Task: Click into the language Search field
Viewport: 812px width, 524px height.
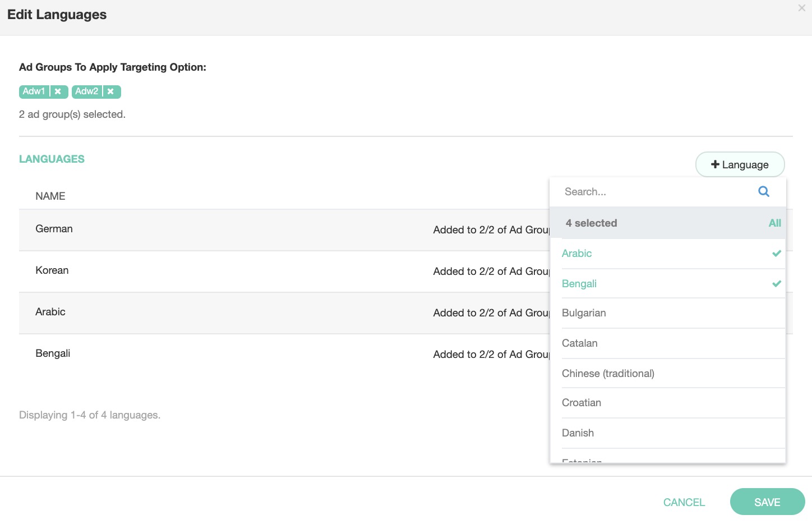Action: pos(656,192)
